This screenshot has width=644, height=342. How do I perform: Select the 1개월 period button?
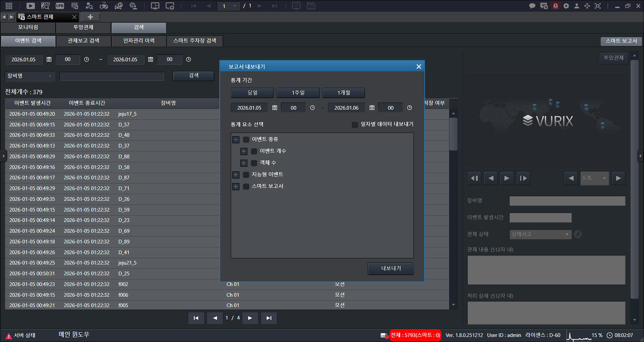click(343, 93)
